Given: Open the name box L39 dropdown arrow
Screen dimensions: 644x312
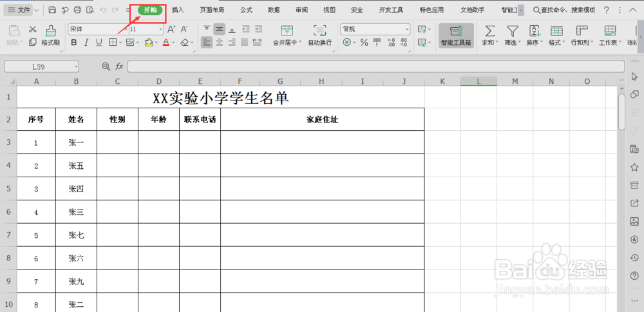Looking at the screenshot, I should pyautogui.click(x=76, y=66).
